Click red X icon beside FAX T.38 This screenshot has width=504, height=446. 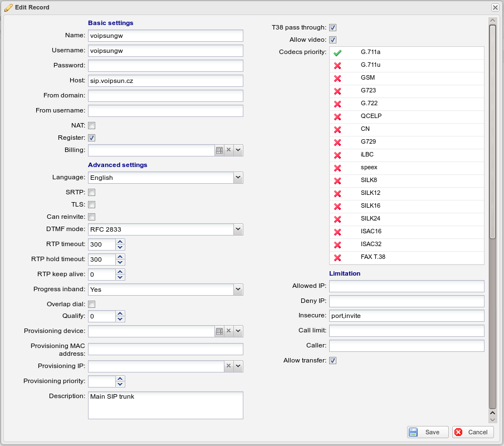point(337,258)
